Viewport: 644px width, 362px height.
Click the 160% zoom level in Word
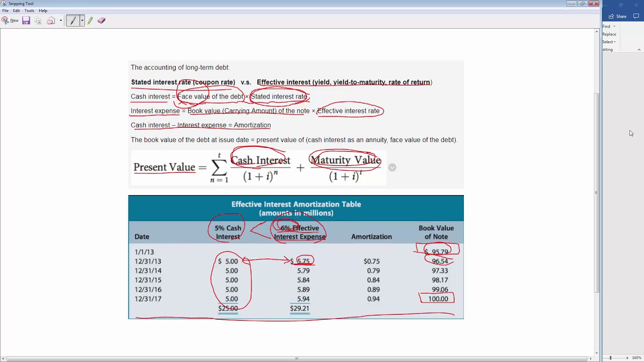click(636, 357)
